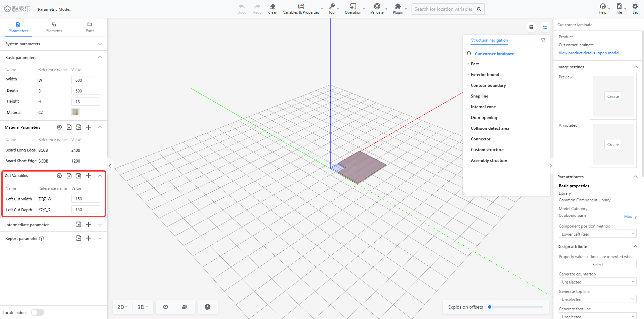This screenshot has height=319, width=644.
Task: Click the Clear eraser icon
Action: tap(272, 6)
